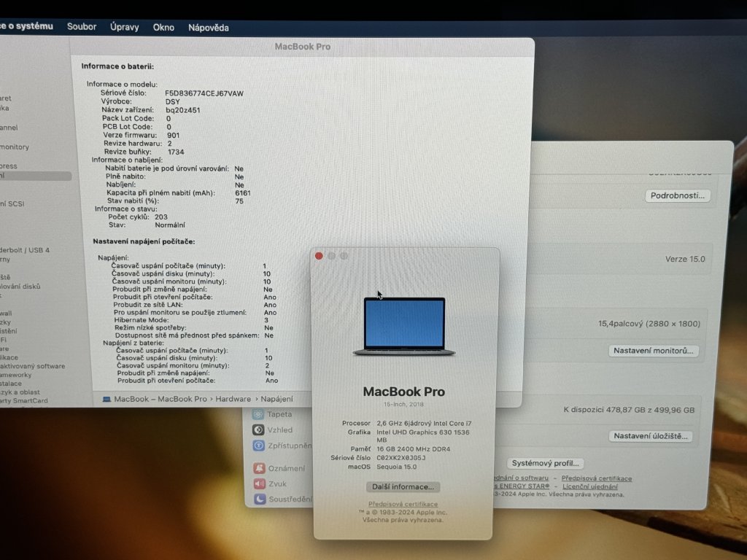Open the Úpravy menu

(x=124, y=27)
